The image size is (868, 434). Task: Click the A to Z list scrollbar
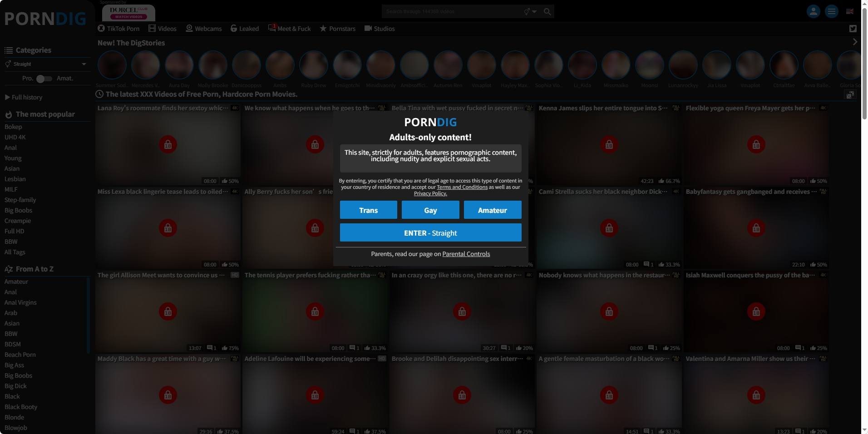click(x=88, y=316)
